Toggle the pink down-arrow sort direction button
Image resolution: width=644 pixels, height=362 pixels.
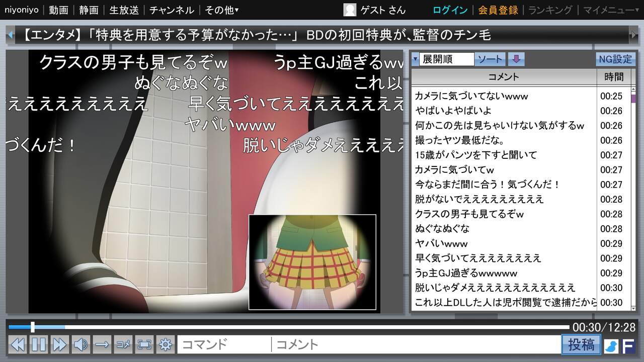pyautogui.click(x=516, y=59)
